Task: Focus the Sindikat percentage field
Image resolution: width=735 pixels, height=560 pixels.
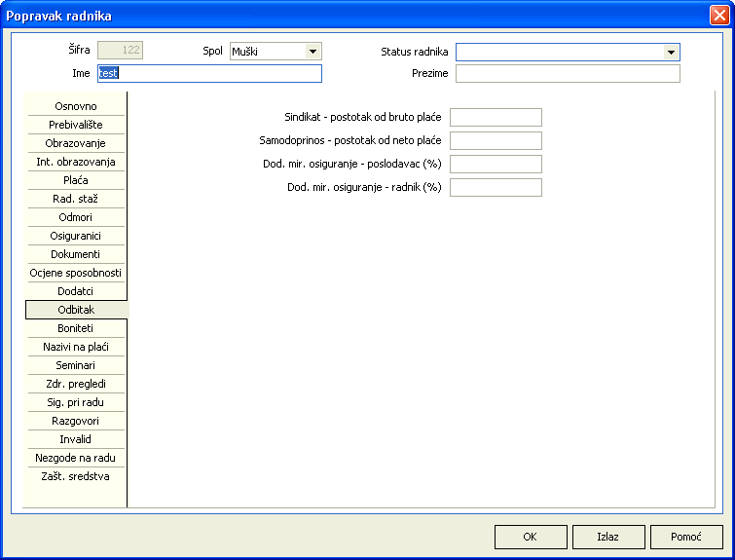Action: point(496,118)
